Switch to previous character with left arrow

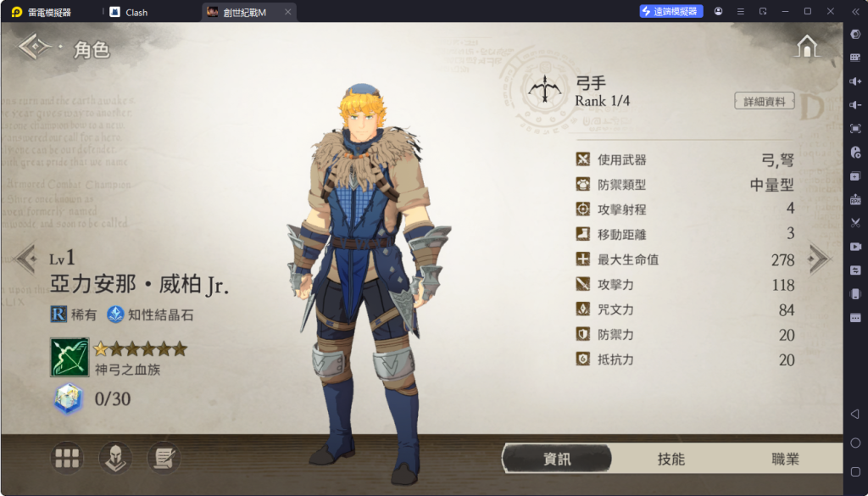[25, 258]
